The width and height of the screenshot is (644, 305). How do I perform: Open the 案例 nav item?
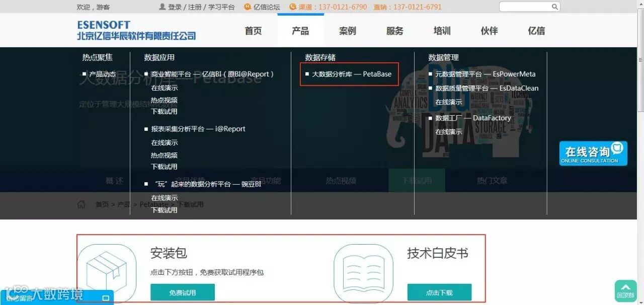(x=348, y=31)
